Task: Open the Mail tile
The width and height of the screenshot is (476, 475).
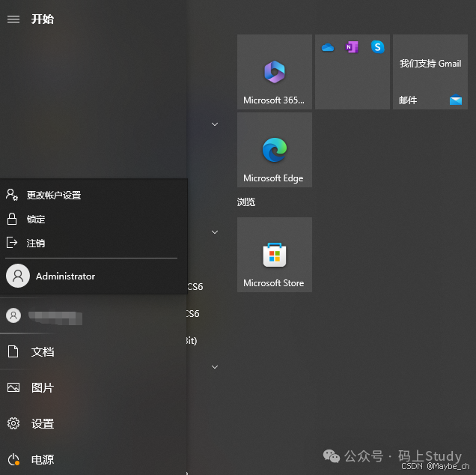Action: click(430, 72)
